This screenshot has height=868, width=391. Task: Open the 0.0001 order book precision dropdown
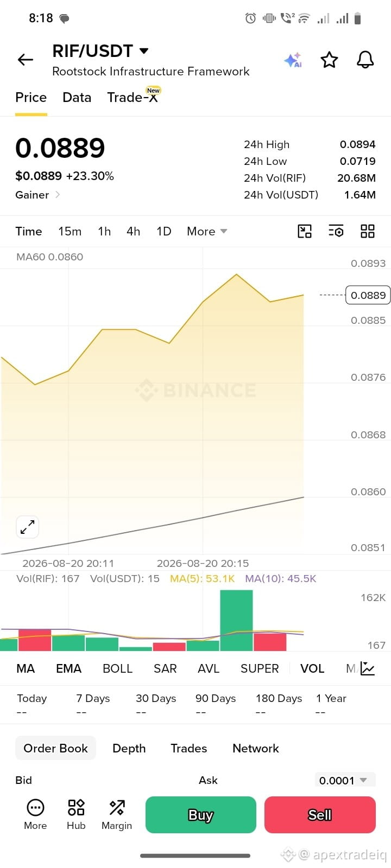pyautogui.click(x=344, y=780)
